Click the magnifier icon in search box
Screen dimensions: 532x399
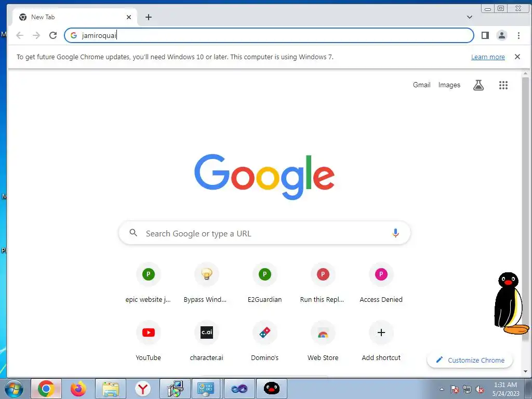(x=134, y=233)
